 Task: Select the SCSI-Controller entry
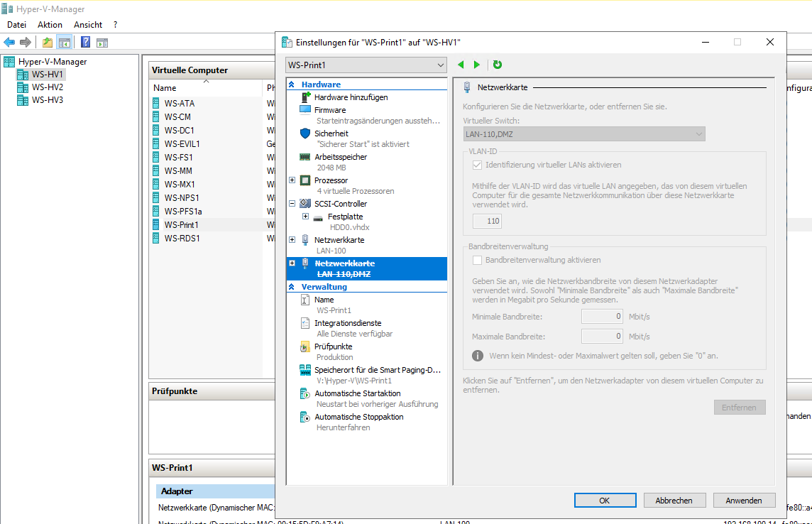point(340,204)
